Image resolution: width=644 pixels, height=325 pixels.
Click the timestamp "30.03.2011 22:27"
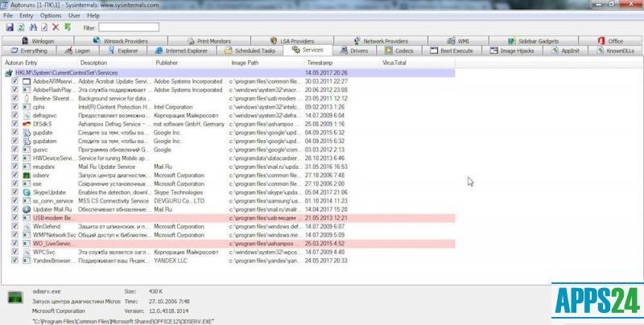327,81
